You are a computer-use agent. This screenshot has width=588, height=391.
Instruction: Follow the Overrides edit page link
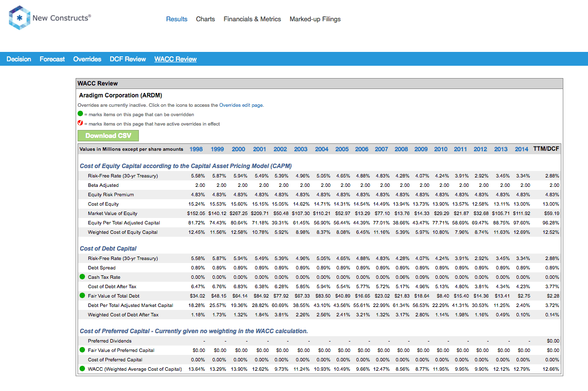tap(241, 105)
